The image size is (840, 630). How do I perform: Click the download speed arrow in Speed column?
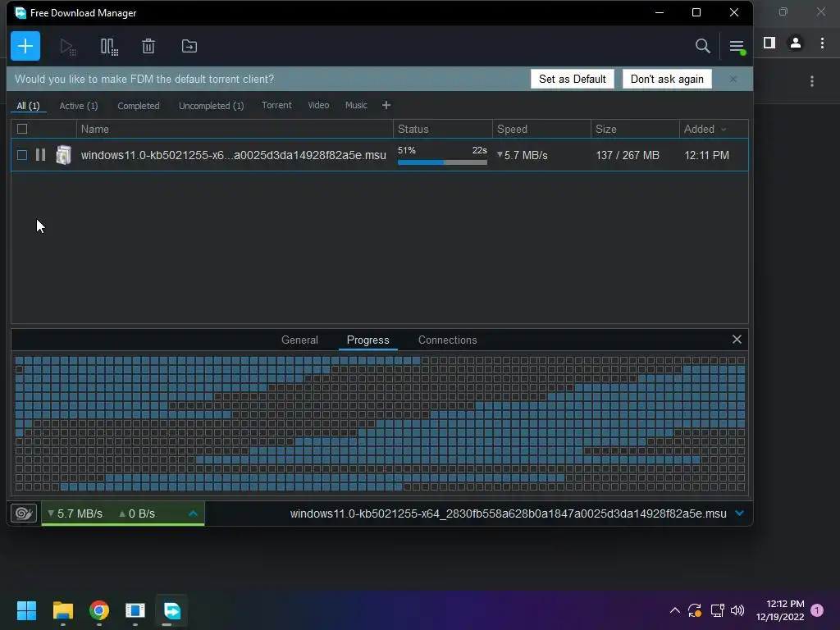pos(500,155)
